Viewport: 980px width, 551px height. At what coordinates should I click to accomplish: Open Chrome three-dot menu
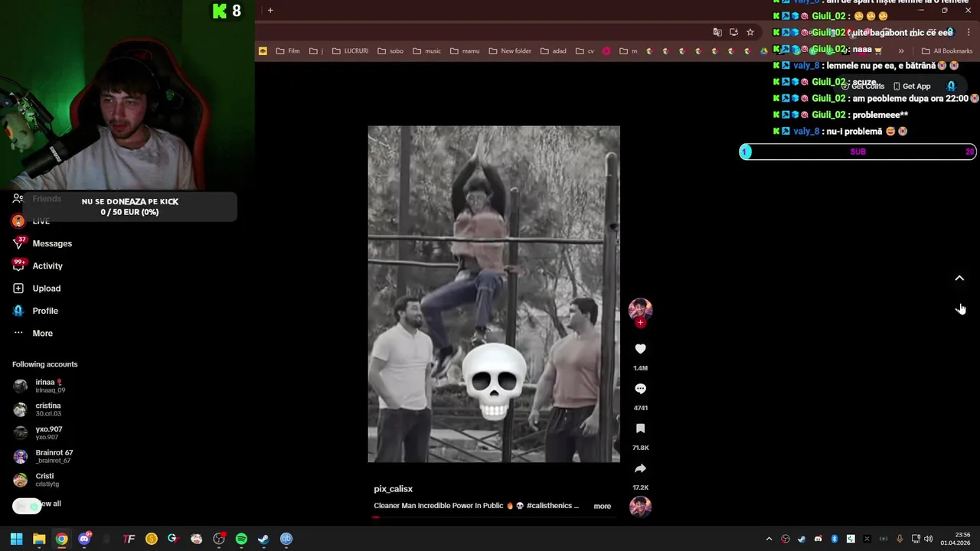coord(969,32)
